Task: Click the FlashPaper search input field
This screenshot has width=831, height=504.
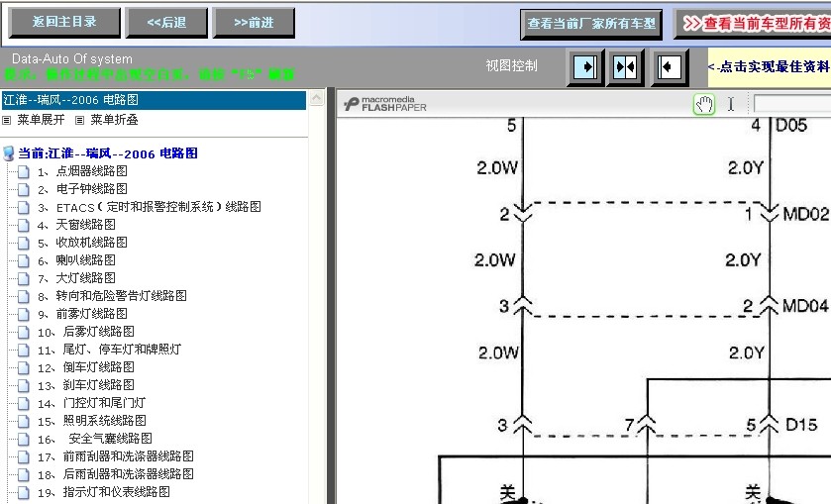Action: (x=792, y=104)
